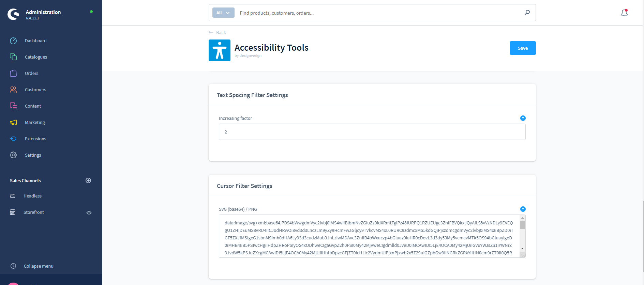
Task: Select the Catalogues menu item
Action: [x=36, y=57]
